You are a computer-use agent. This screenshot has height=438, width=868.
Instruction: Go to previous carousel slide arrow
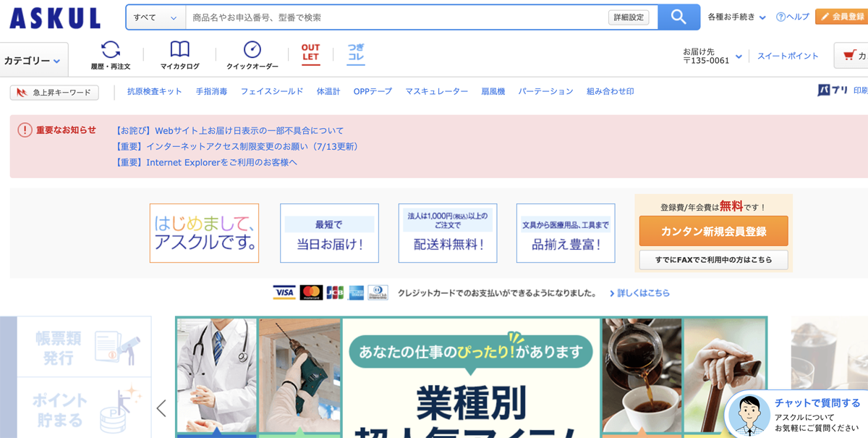161,408
